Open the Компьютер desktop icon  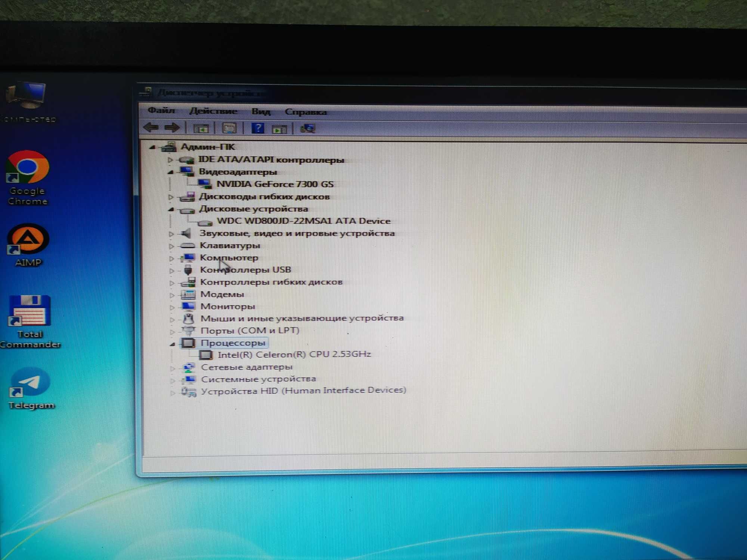[28, 102]
